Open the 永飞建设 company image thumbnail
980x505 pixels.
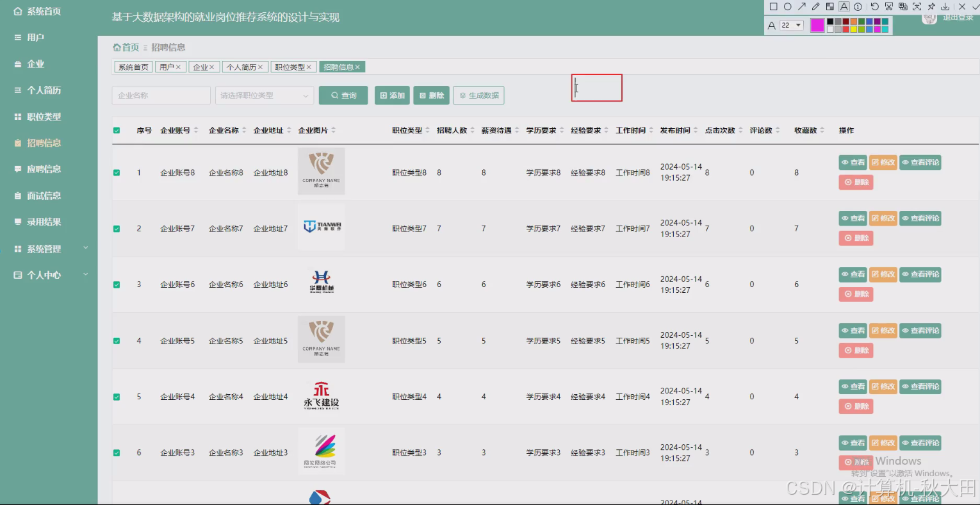tap(322, 395)
